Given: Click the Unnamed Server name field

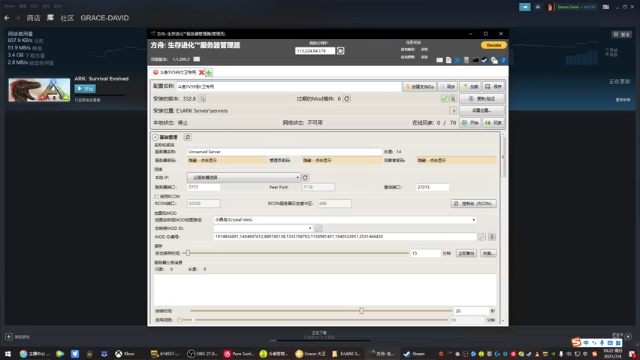Looking at the screenshot, I should (284, 151).
